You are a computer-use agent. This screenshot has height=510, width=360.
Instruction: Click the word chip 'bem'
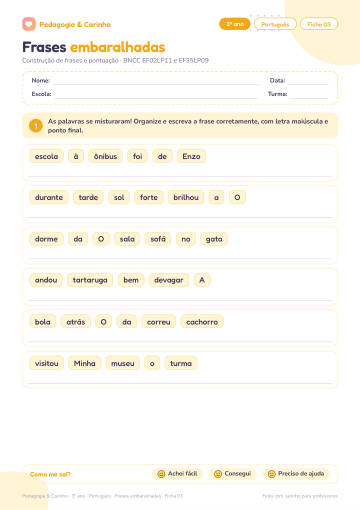pyautogui.click(x=131, y=280)
